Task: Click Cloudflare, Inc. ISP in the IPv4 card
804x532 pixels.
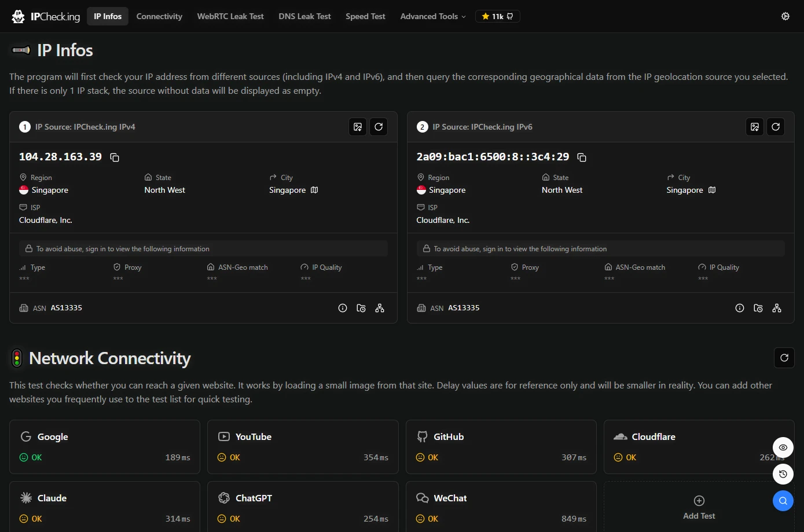Action: tap(46, 220)
